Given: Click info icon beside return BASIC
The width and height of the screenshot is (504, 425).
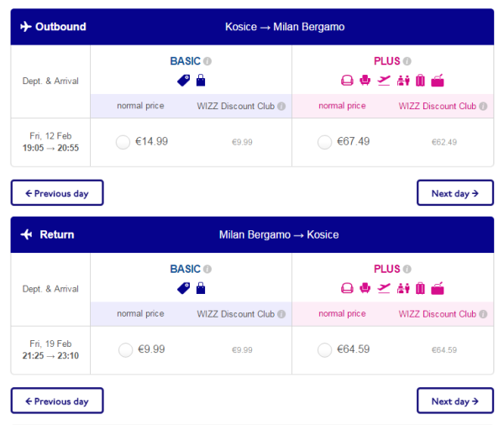Looking at the screenshot, I should 207,270.
